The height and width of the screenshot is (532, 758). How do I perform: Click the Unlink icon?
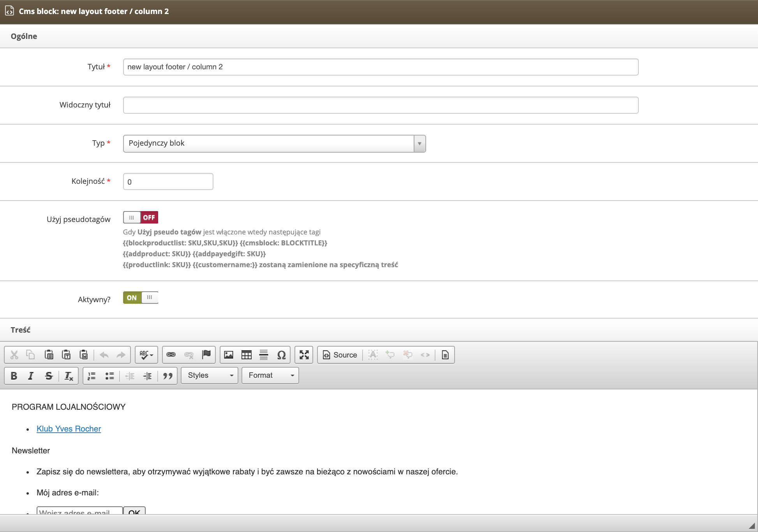pos(189,355)
